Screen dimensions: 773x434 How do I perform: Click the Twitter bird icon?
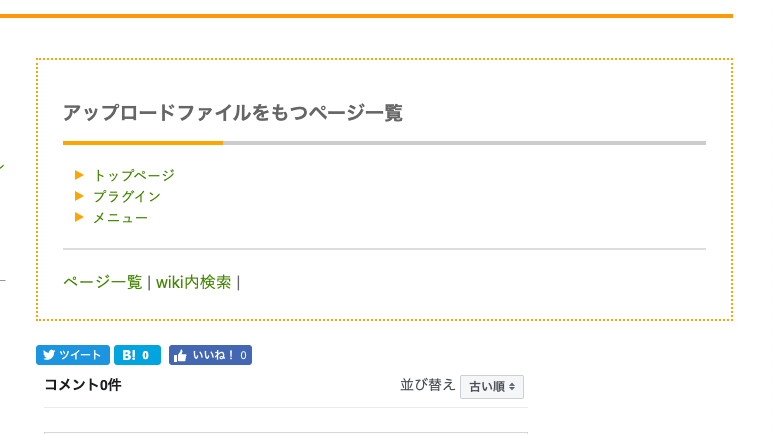(x=48, y=355)
